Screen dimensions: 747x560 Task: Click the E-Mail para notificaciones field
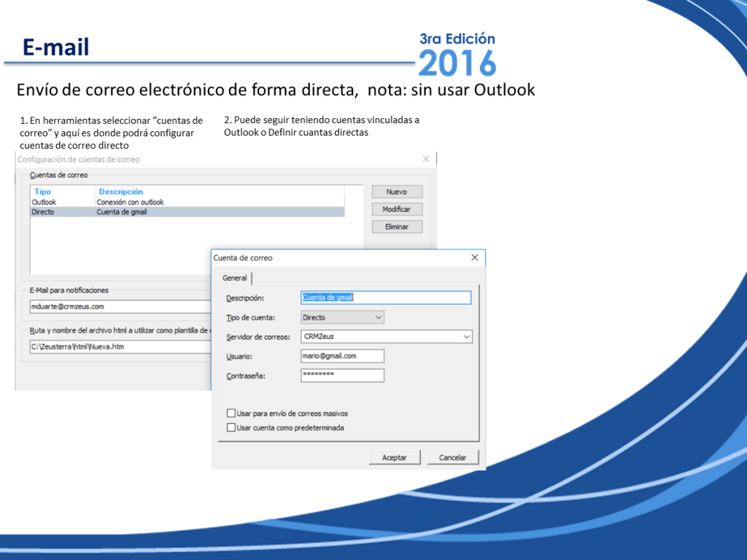pos(120,306)
